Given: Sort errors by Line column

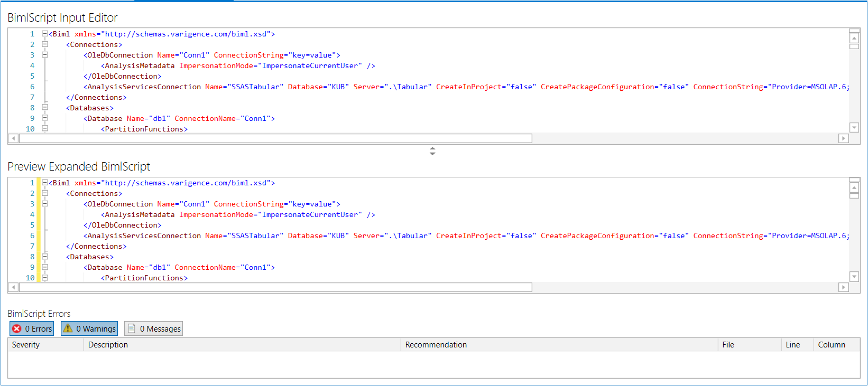Looking at the screenshot, I should click(x=797, y=345).
